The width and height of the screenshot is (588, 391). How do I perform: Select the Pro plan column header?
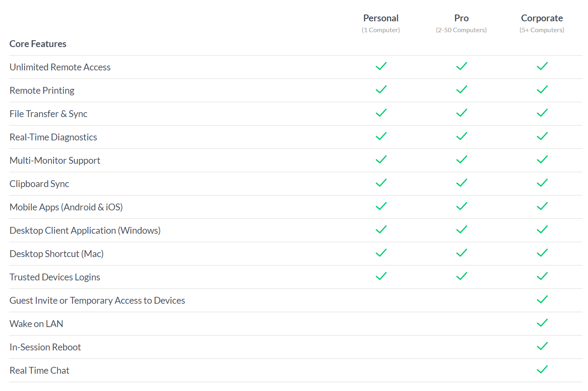461,18
